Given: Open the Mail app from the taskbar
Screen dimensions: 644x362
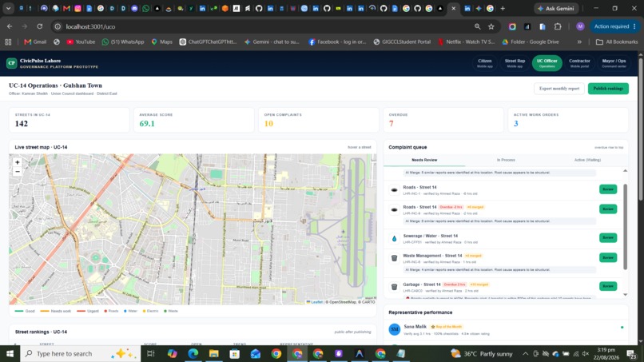Looking at the screenshot, I should pos(256,353).
